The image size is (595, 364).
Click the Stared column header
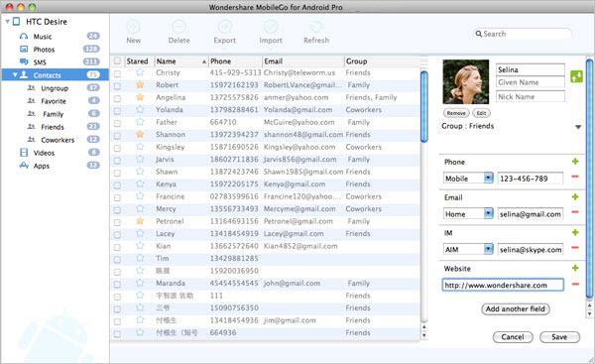click(x=139, y=61)
